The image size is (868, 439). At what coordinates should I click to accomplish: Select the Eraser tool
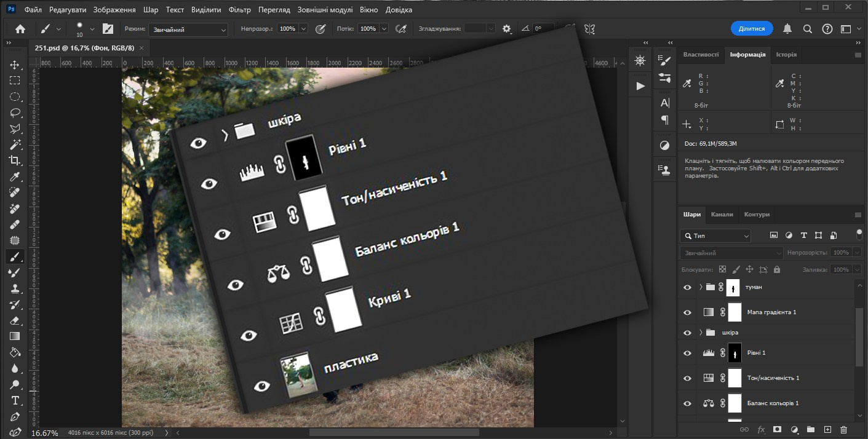(x=15, y=320)
